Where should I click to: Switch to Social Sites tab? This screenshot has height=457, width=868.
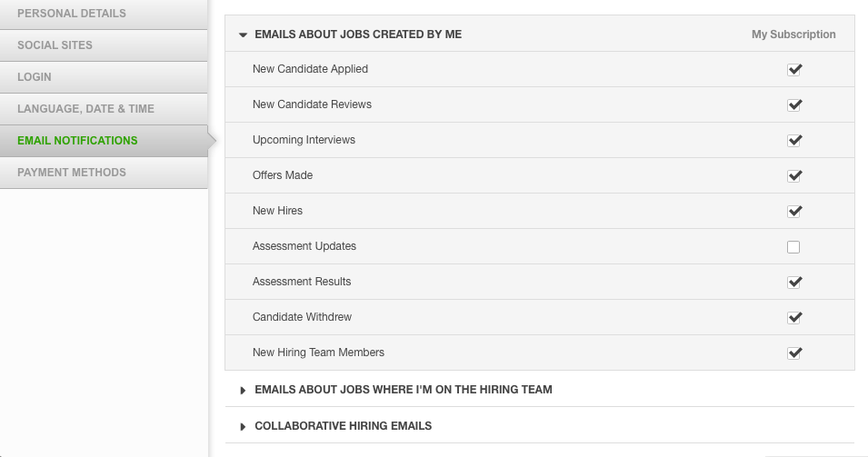tap(104, 45)
